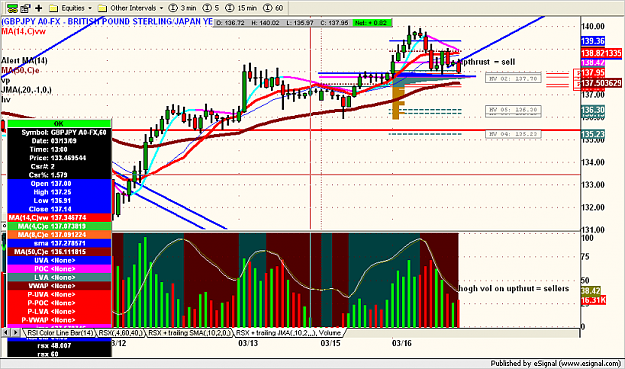Click the P-VWAP <None> row
625x369 pixels.
coord(59,320)
